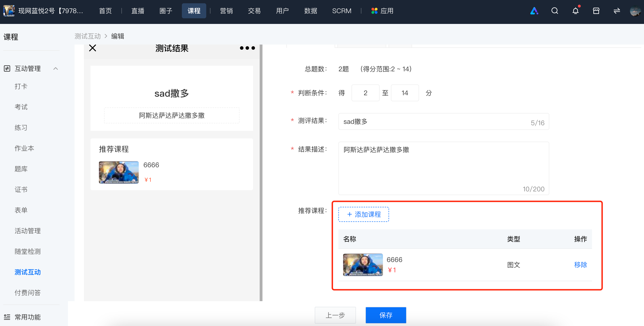The height and width of the screenshot is (326, 644).
Task: Select 随堂检测 in the sidebar
Action: pos(27,251)
